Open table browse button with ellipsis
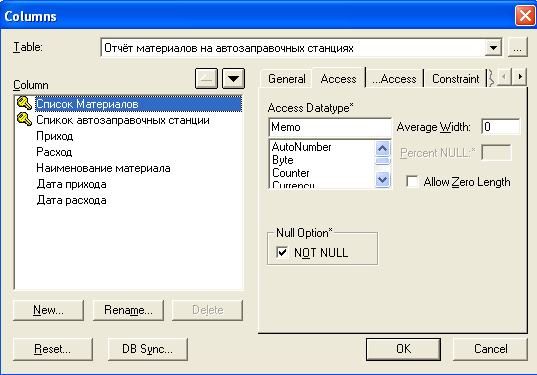Image resolution: width=537 pixels, height=375 pixels. [517, 48]
